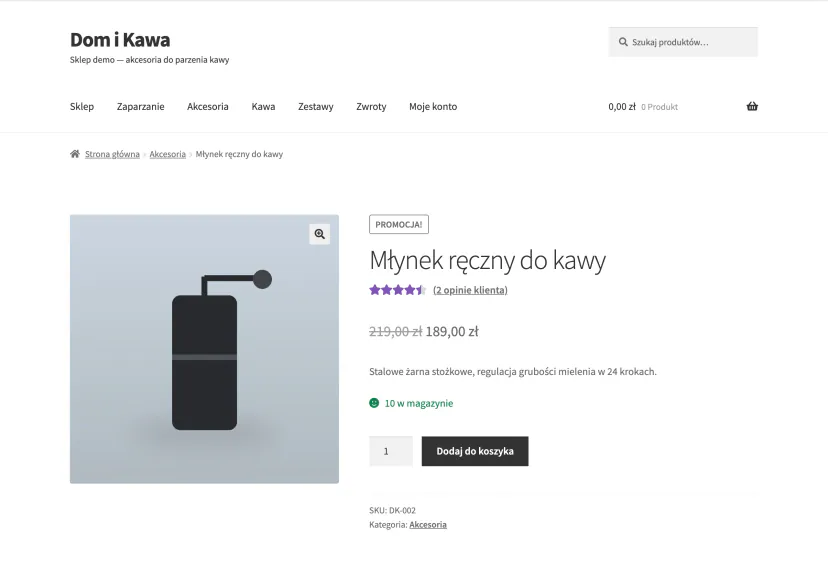
Task: Click the product title Młynek ręczny do kawy
Action: click(x=487, y=260)
